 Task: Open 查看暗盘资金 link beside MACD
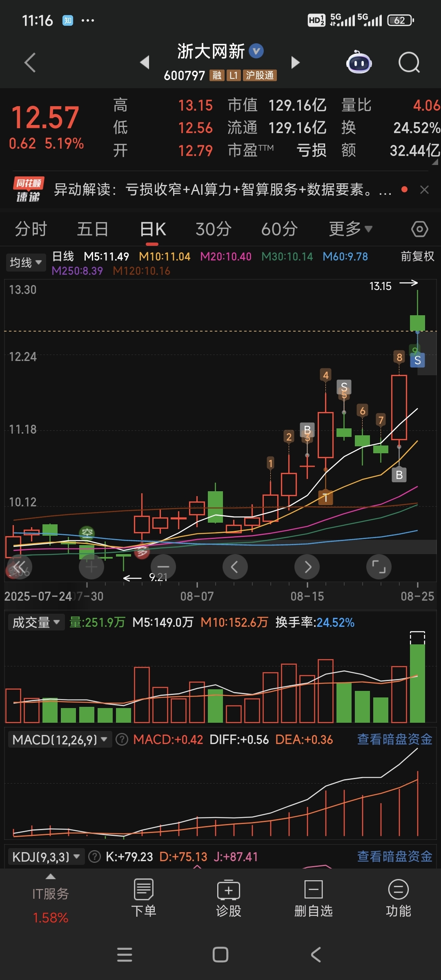tap(394, 739)
